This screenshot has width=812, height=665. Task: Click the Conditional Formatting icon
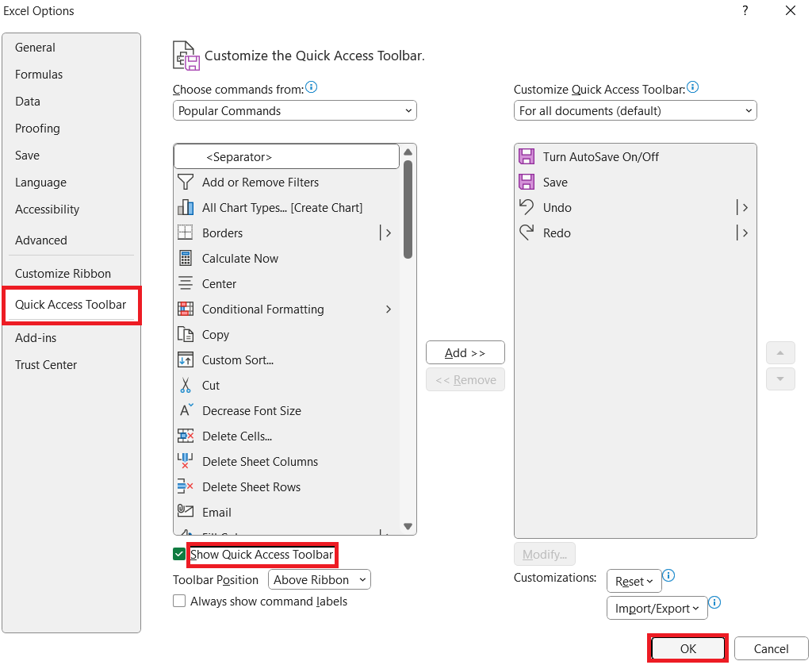pyautogui.click(x=186, y=309)
